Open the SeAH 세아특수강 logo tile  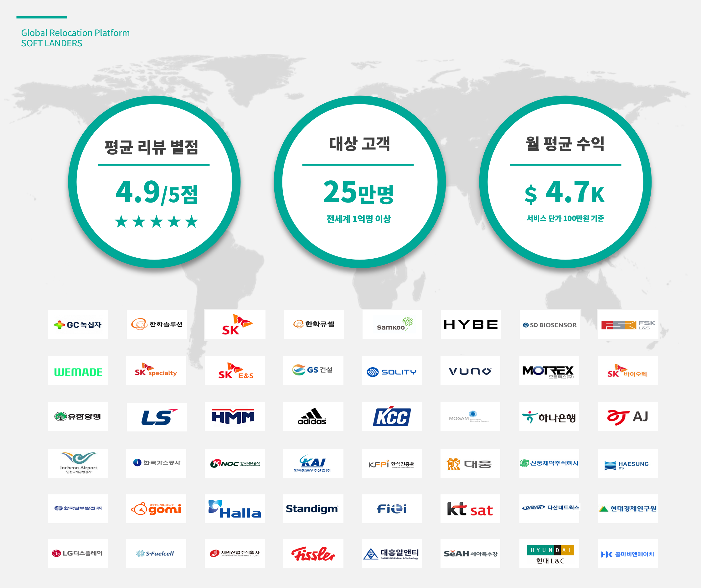pos(470,553)
